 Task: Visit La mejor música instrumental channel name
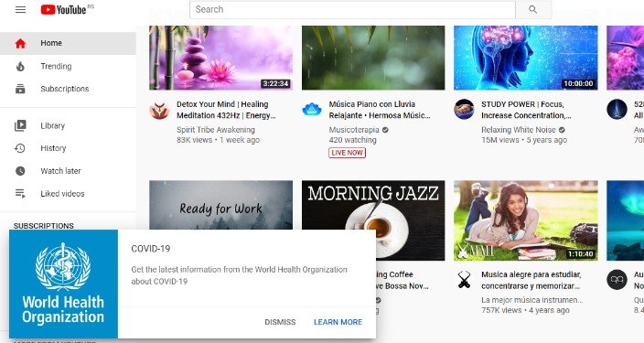coord(531,300)
